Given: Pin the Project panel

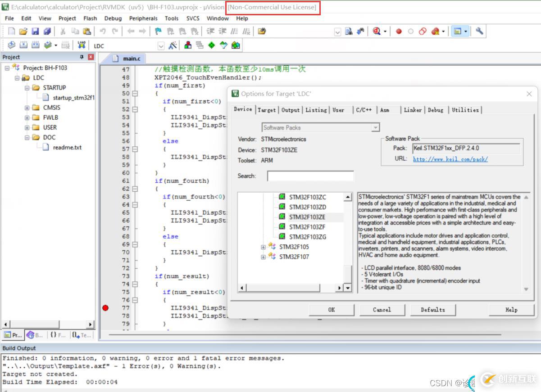Looking at the screenshot, I should 82,57.
